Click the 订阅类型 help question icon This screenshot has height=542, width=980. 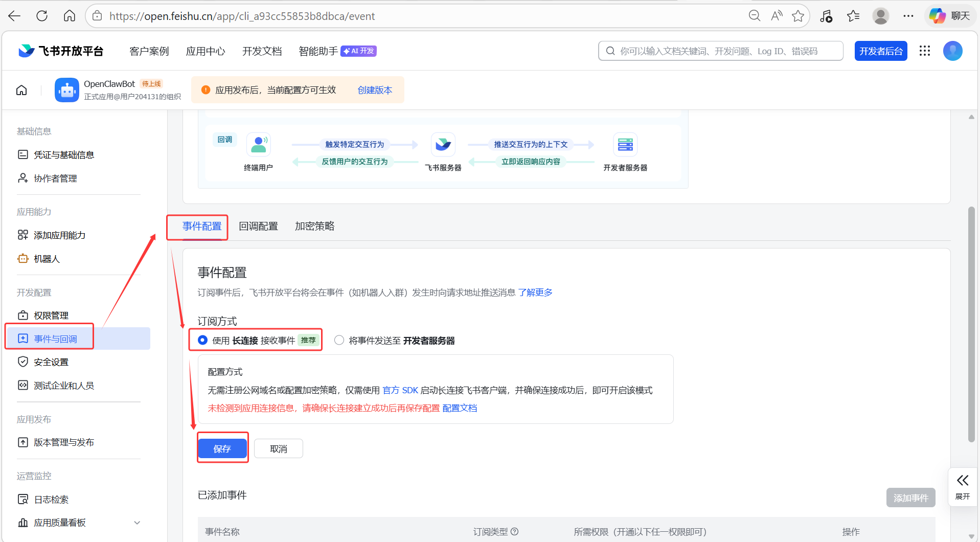[515, 532]
